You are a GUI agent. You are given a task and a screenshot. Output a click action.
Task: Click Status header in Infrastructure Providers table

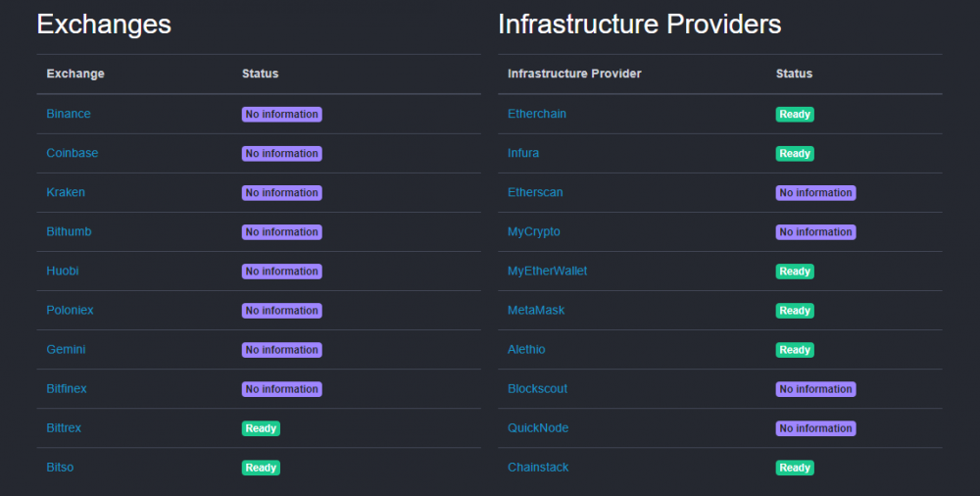point(794,74)
